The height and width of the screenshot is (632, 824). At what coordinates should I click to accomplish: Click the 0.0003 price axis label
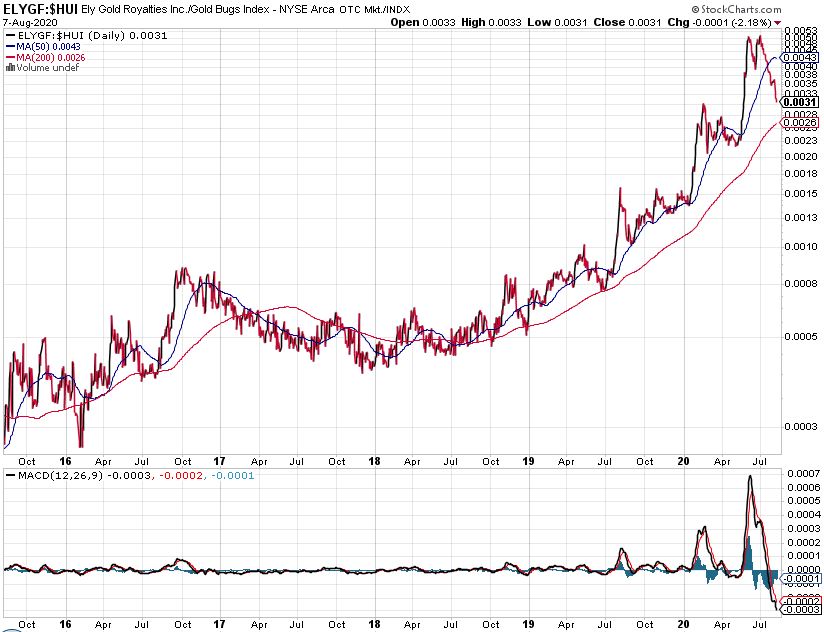(x=801, y=427)
